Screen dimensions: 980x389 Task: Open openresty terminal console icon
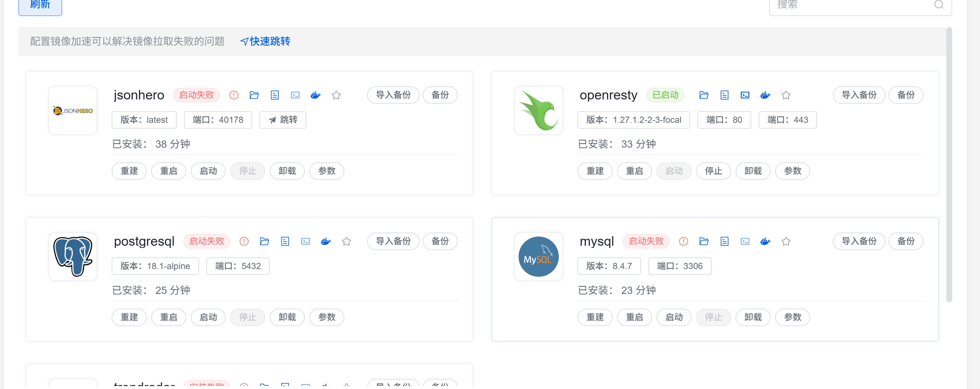point(745,95)
